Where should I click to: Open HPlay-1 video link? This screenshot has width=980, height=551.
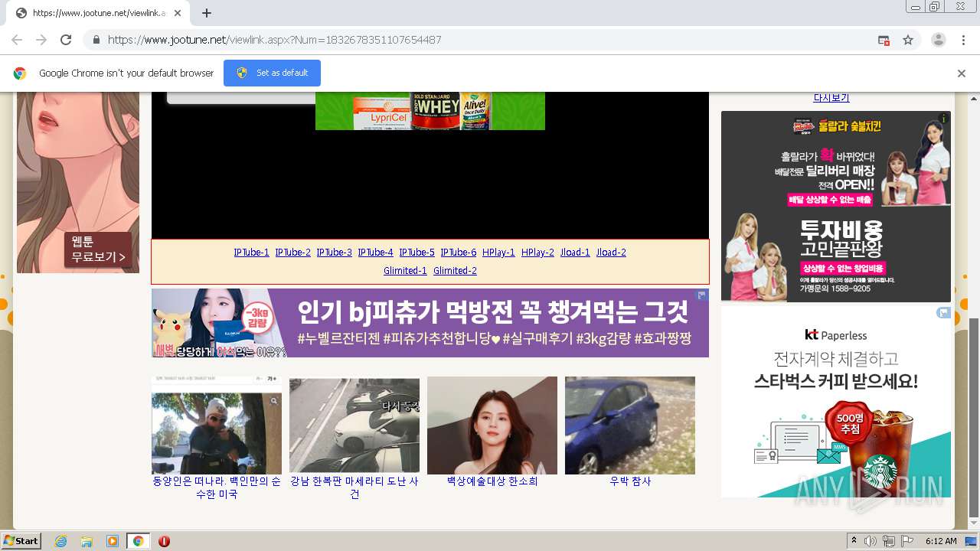pos(498,253)
